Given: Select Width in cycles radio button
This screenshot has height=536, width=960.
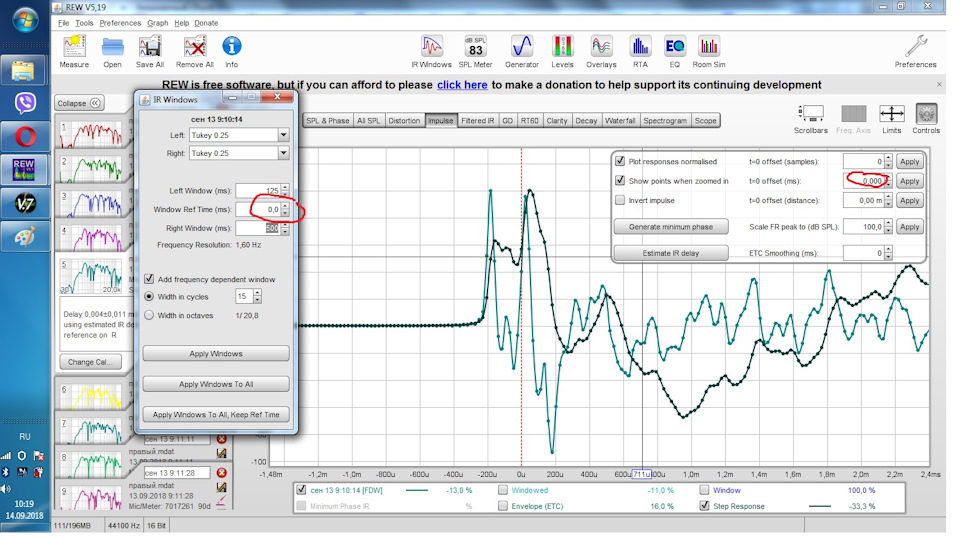Looking at the screenshot, I should (149, 296).
